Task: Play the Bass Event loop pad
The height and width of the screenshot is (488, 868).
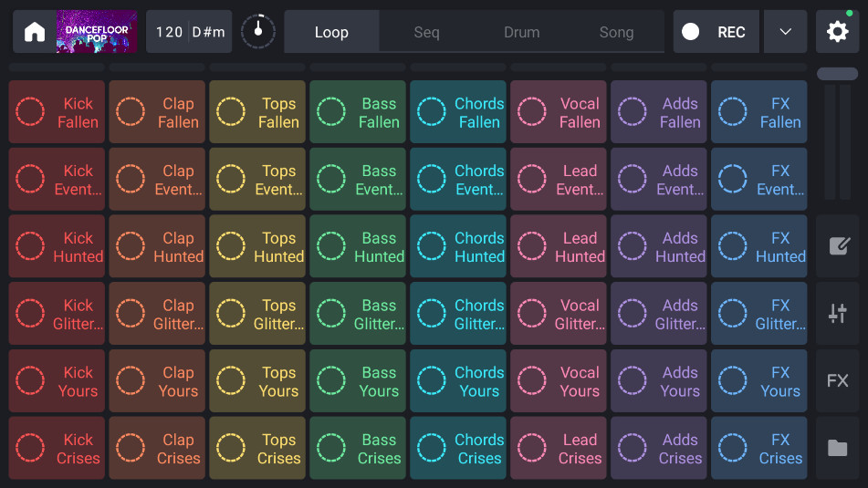Action: pyautogui.click(x=358, y=180)
